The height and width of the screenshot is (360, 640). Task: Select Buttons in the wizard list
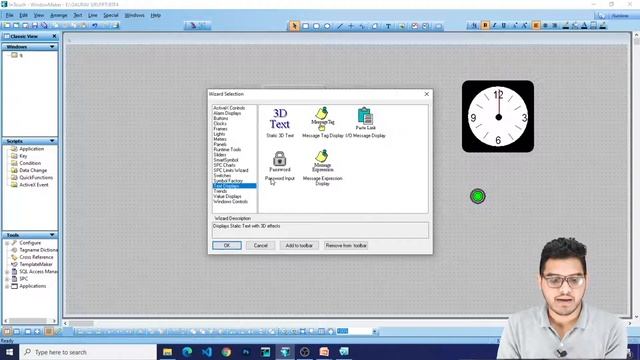[x=221, y=118]
